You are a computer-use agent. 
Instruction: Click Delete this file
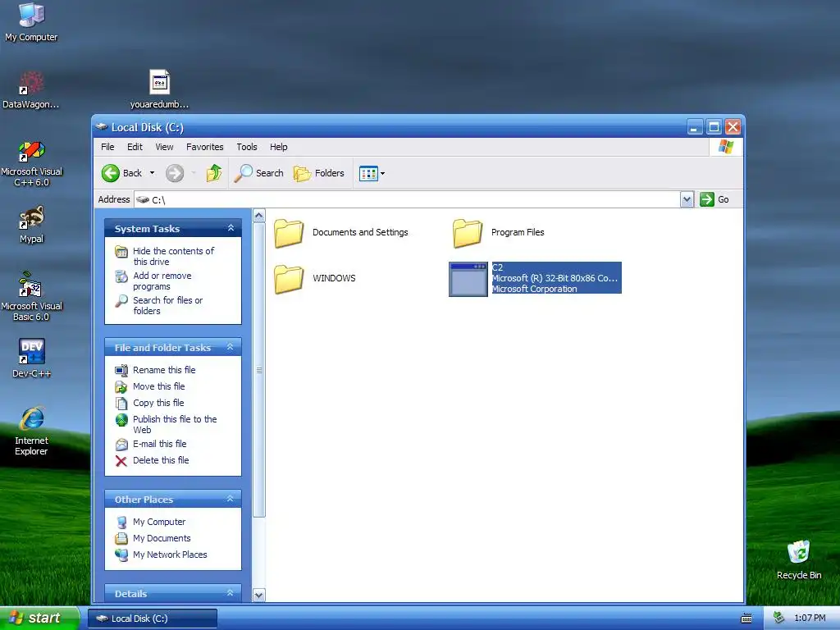152,460
